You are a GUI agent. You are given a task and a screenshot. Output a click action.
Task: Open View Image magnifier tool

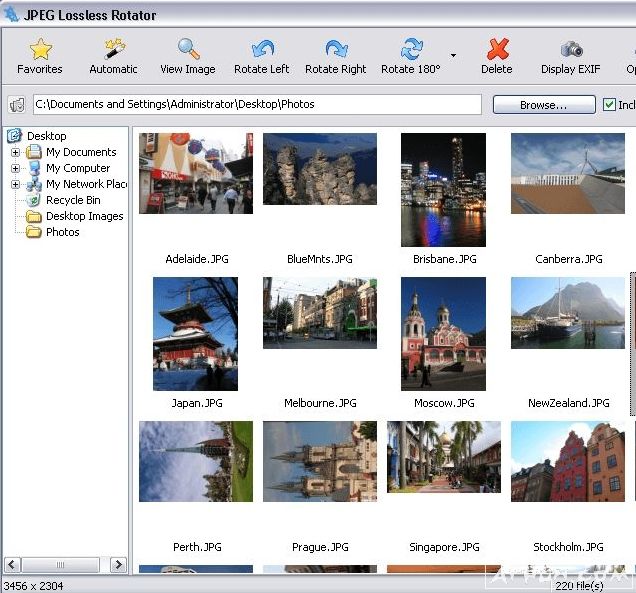188,49
